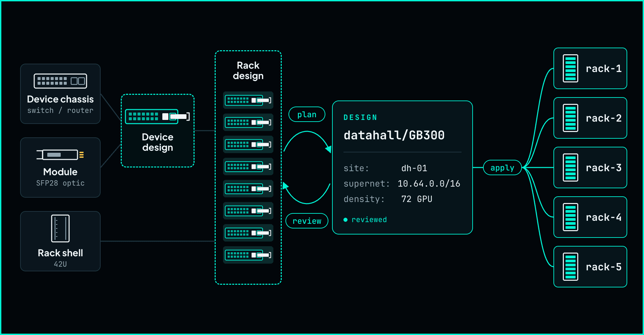Click the green reviewed status dot
644x335 pixels.
(345, 220)
